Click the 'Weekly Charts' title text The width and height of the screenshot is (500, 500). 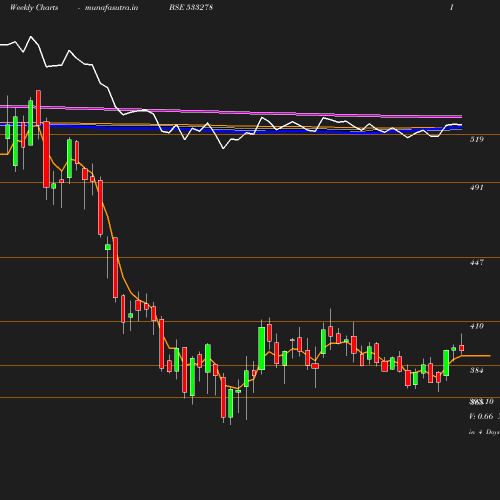point(34,8)
